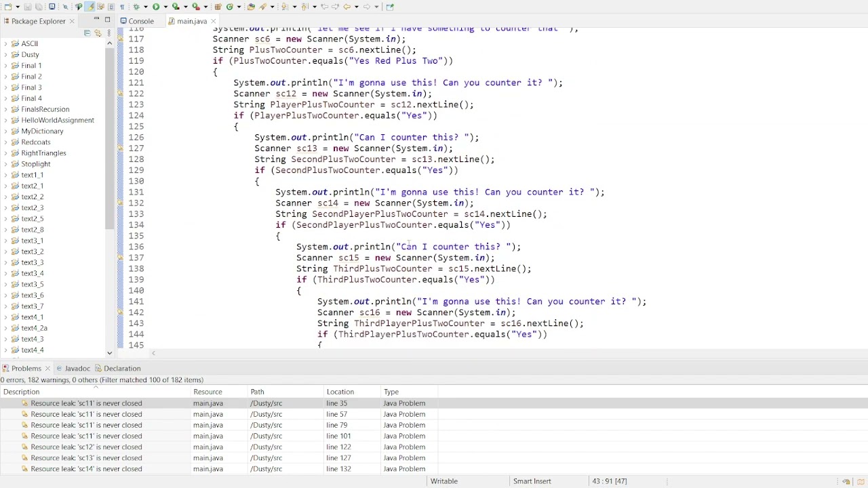Click the Pin Editor icon

pos(390,7)
